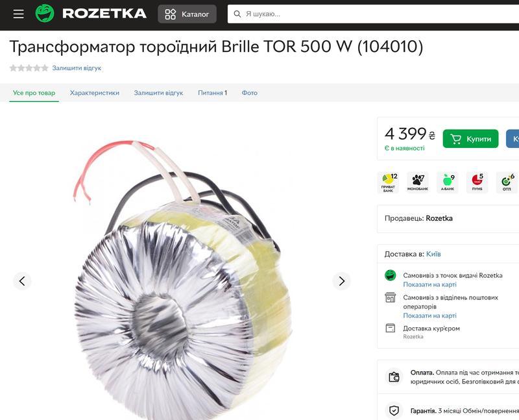Viewport: 519px width, 420px height.
Task: Show next product photo
Action: (x=341, y=281)
